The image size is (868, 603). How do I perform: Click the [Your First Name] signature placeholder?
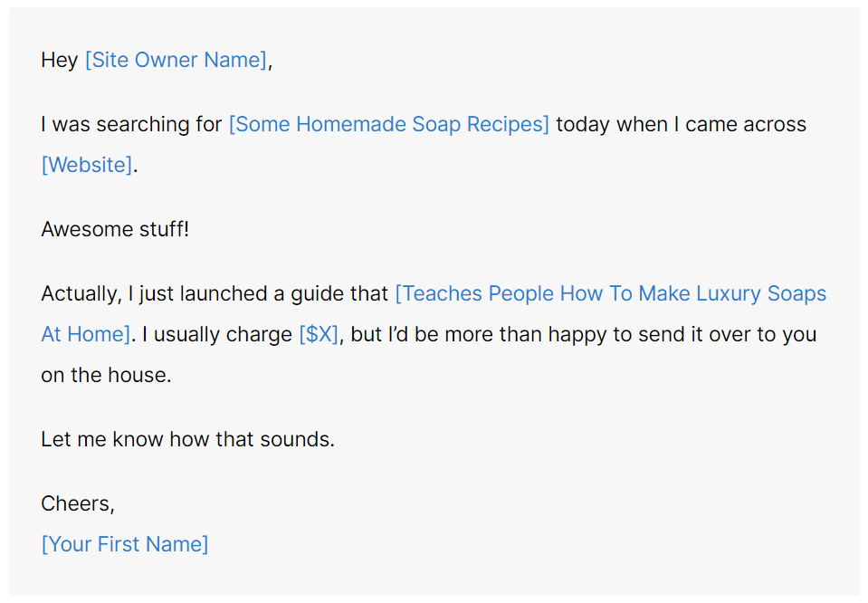[125, 544]
